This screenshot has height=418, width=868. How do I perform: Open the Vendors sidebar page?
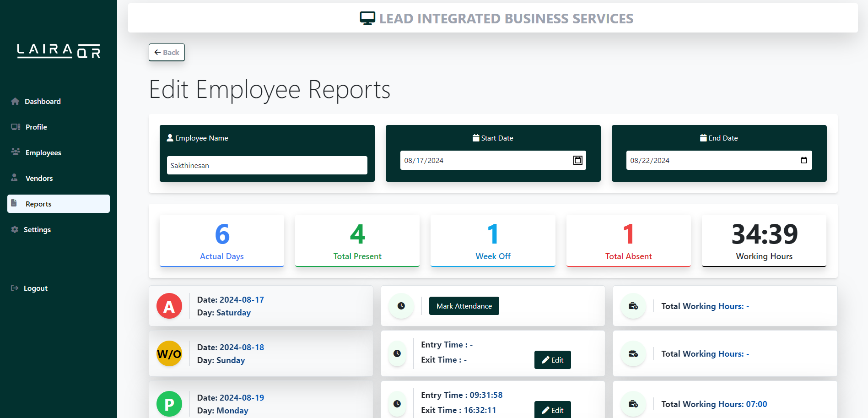click(39, 178)
